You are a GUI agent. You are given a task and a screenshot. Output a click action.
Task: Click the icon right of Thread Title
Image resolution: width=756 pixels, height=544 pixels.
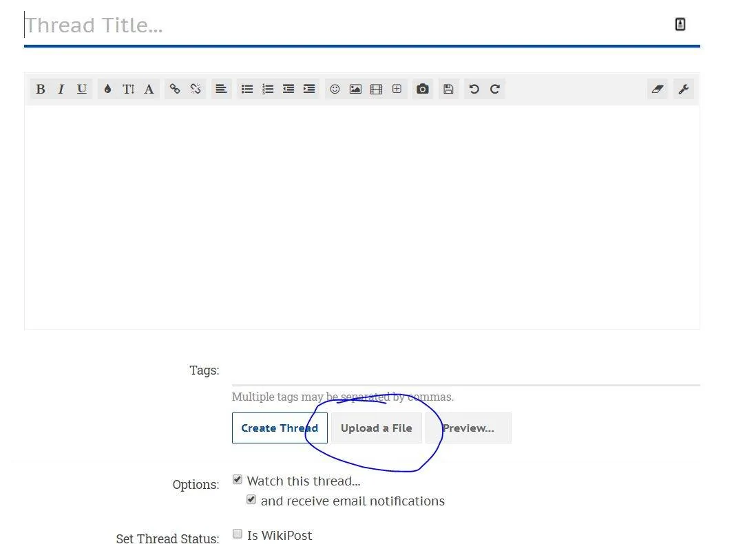click(x=680, y=25)
